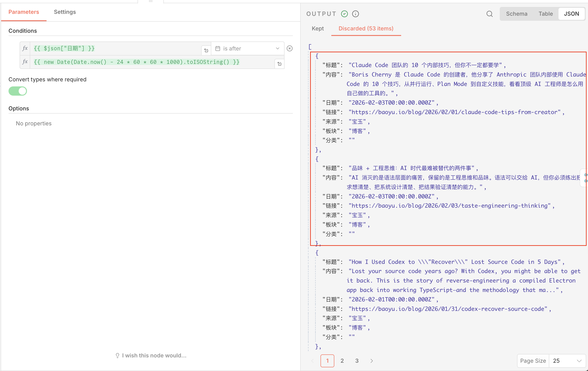Click the fx icon beside the new Date expression
This screenshot has height=371, width=588.
25,62
